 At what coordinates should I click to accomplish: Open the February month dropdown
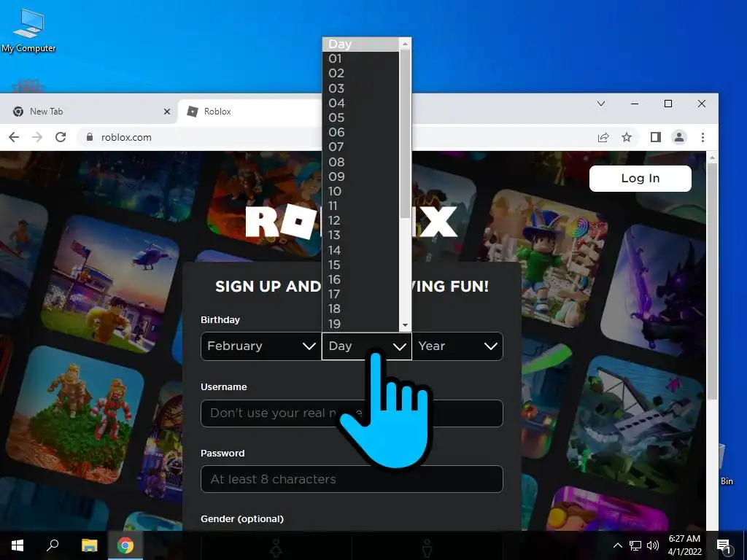pos(261,346)
